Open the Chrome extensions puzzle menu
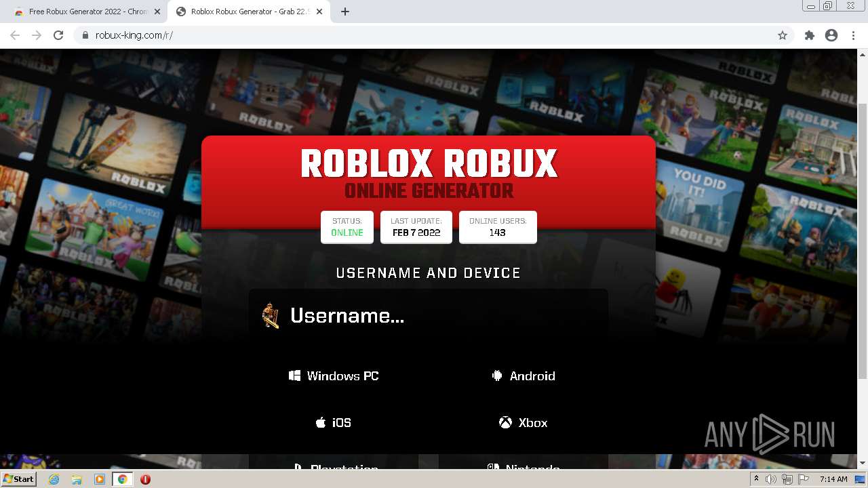Screen dimensions: 868x488 click(x=809, y=35)
